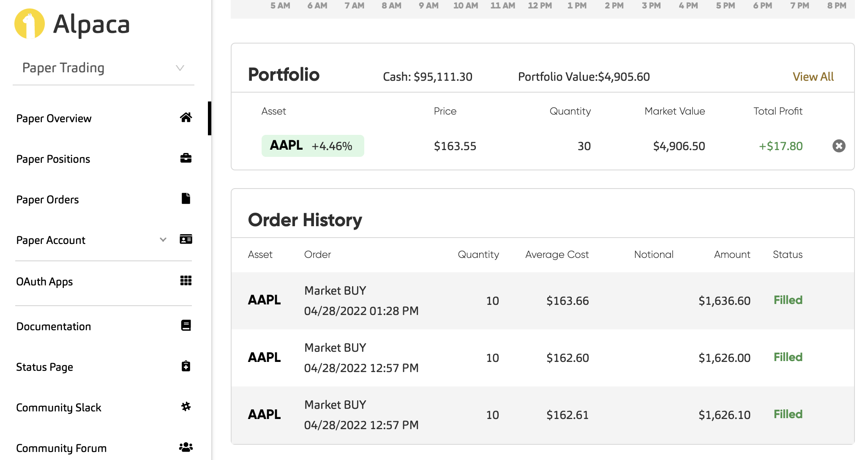This screenshot has height=460, width=868.
Task: Open Community Forum link
Action: click(61, 448)
